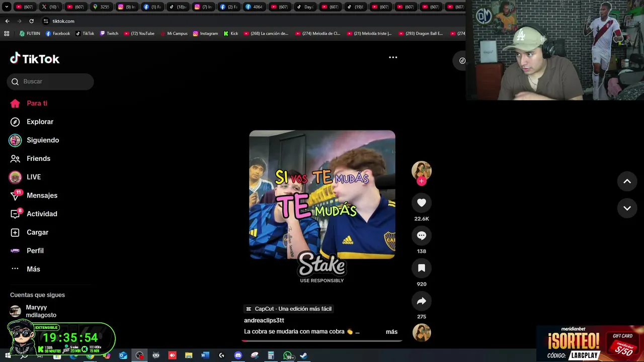Open the Twitch bookmark
The image size is (644, 362).
109,34
